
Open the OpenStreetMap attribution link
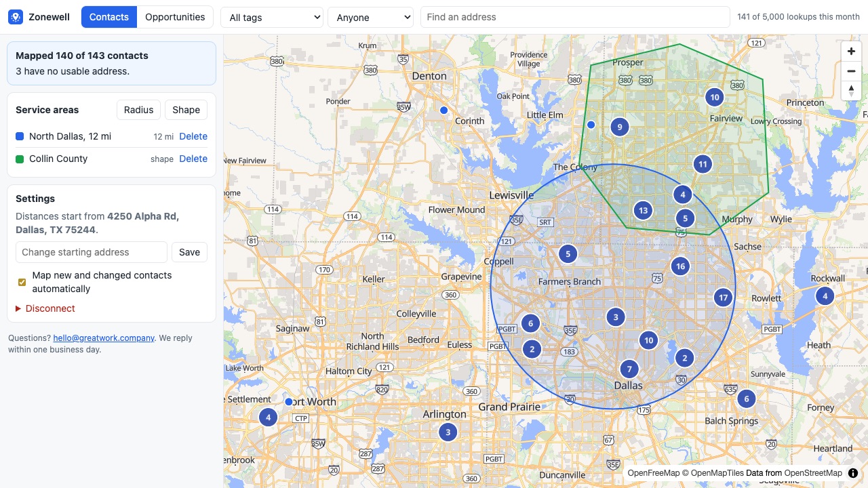click(x=813, y=473)
